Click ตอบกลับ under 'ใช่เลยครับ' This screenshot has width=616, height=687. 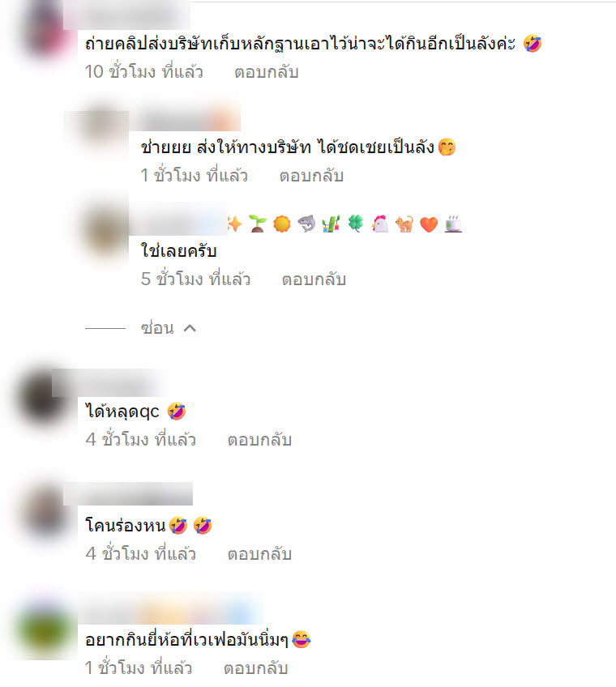coord(314,279)
